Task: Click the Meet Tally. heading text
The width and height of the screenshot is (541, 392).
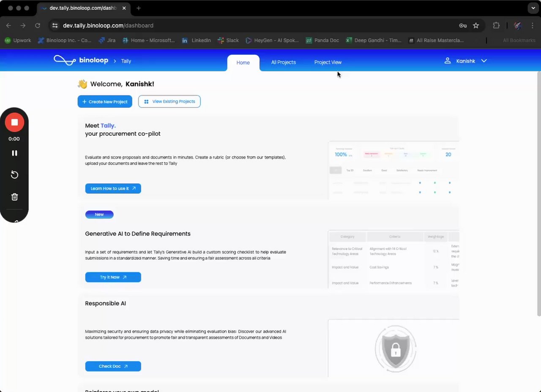Action: click(x=100, y=126)
